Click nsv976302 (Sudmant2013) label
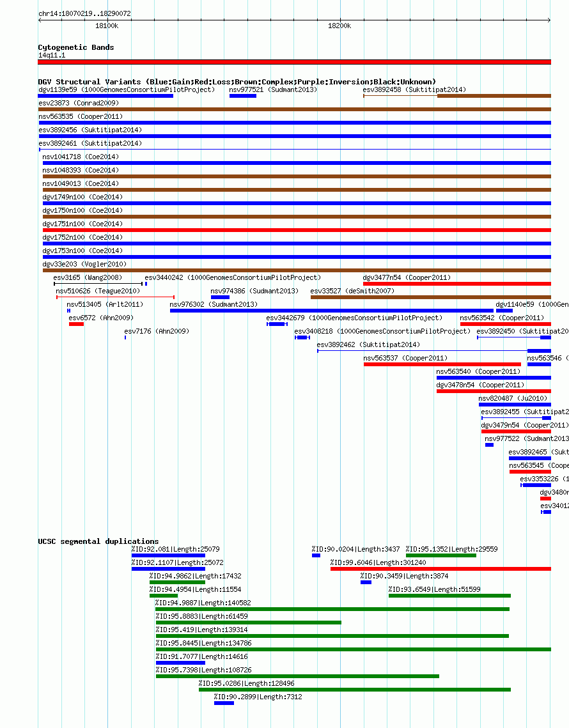The image size is (569, 728). pyautogui.click(x=214, y=305)
